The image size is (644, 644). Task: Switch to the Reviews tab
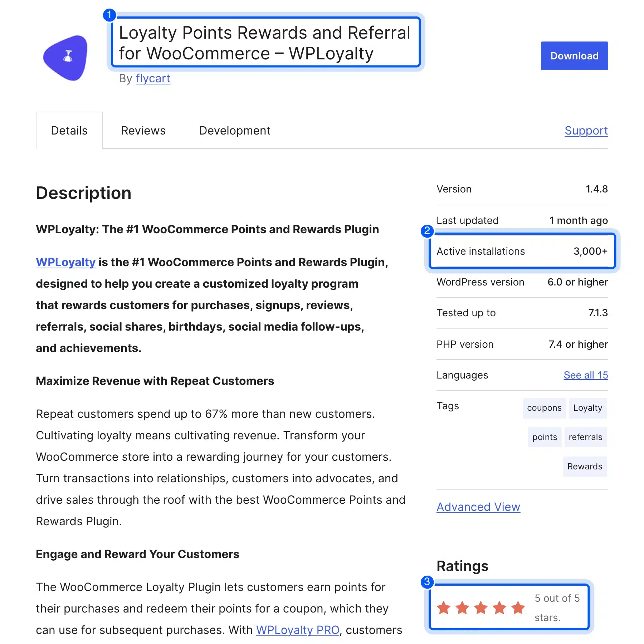143,131
